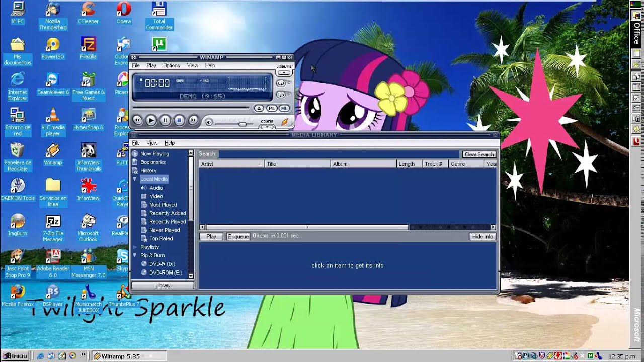The height and width of the screenshot is (362, 644).
Task: Select Most Played view
Action: [163, 205]
